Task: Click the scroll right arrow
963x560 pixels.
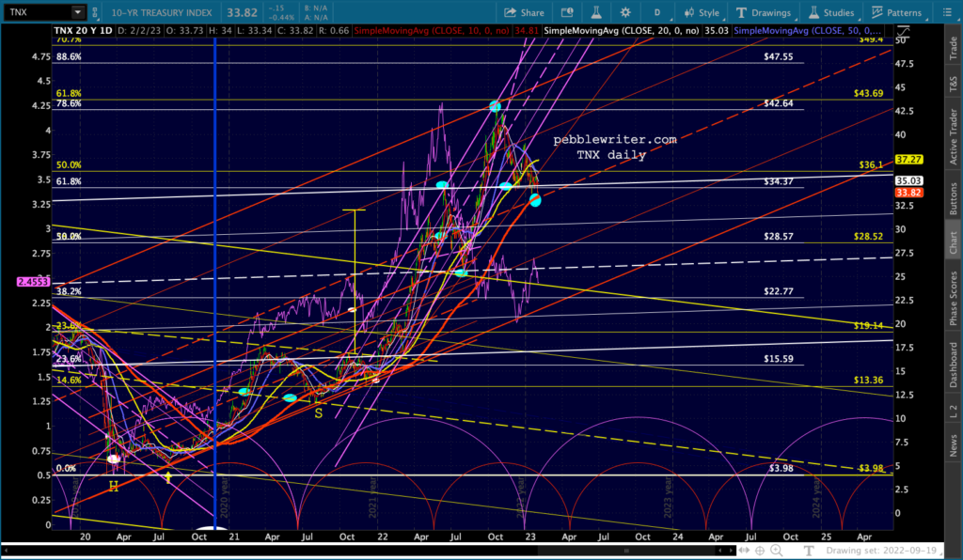Action: tap(731, 551)
